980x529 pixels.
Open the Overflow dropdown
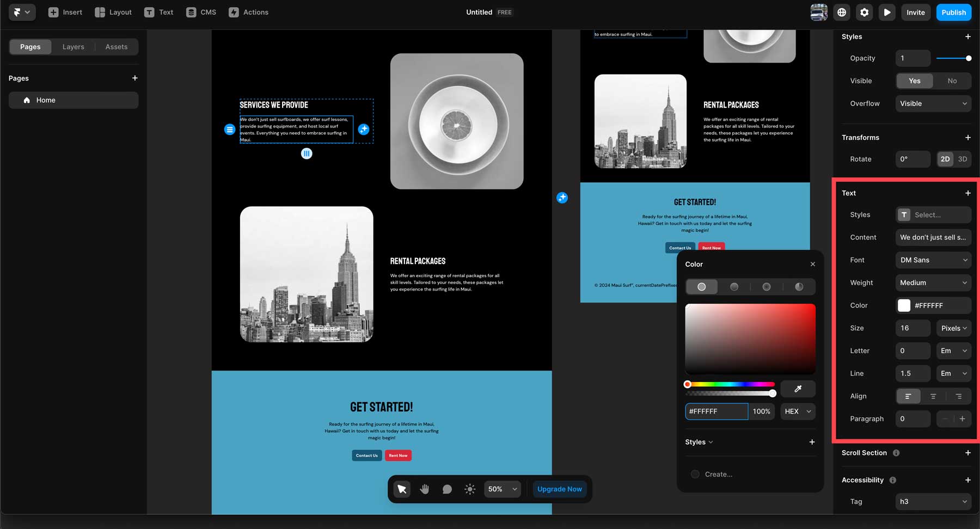point(933,103)
